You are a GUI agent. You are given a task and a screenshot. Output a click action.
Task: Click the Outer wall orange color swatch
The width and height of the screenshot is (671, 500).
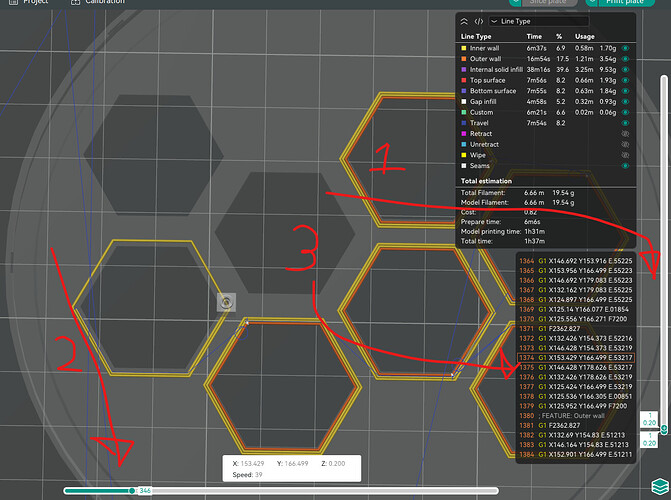click(x=464, y=59)
